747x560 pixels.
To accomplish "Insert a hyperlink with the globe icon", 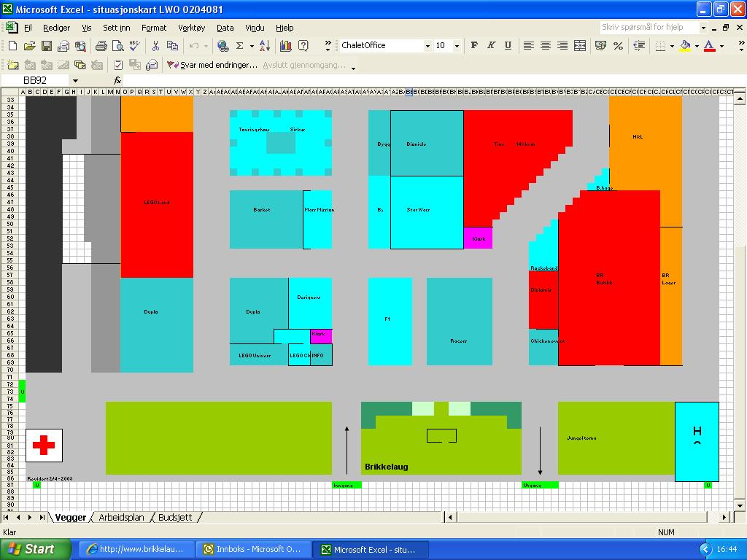I will (222, 46).
